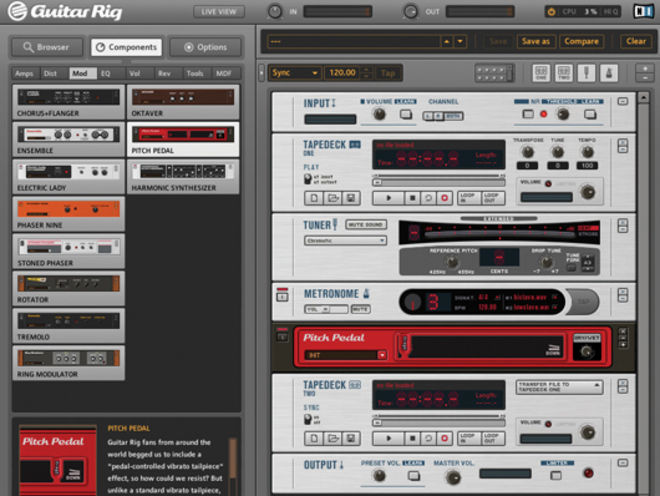The width and height of the screenshot is (660, 496).
Task: Click the Clear button
Action: (x=636, y=41)
